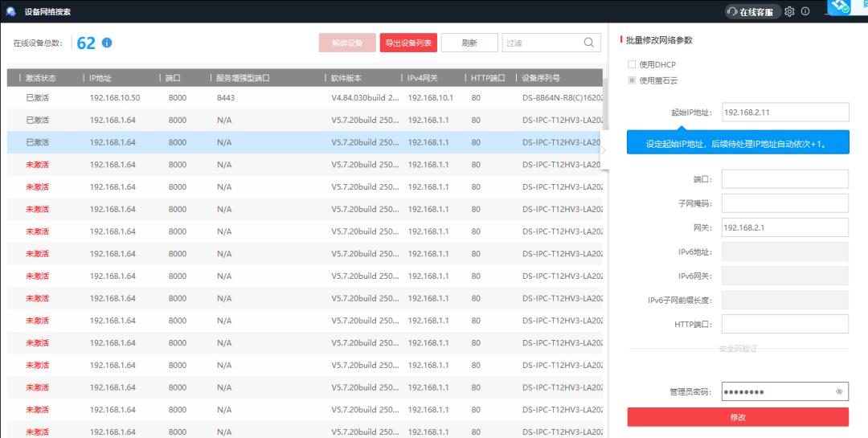The image size is (868, 438).
Task: Sort by the 软件版本 column header
Action: pos(346,79)
